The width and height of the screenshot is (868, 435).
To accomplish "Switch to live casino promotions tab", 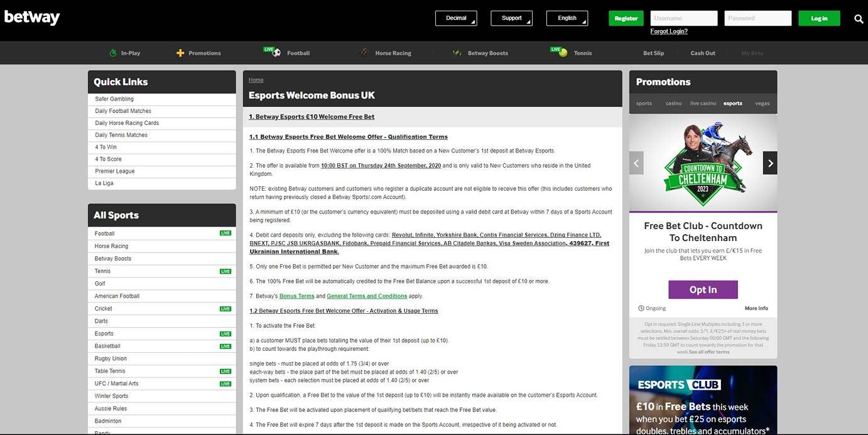I will (x=703, y=104).
